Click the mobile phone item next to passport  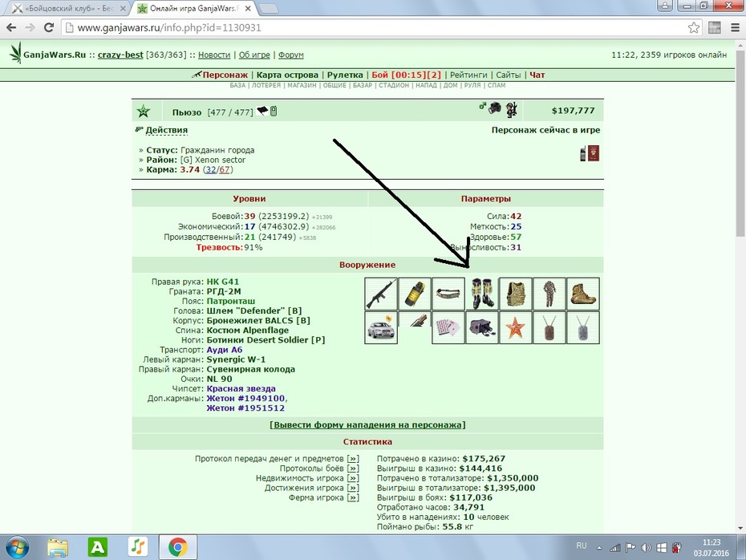[583, 154]
